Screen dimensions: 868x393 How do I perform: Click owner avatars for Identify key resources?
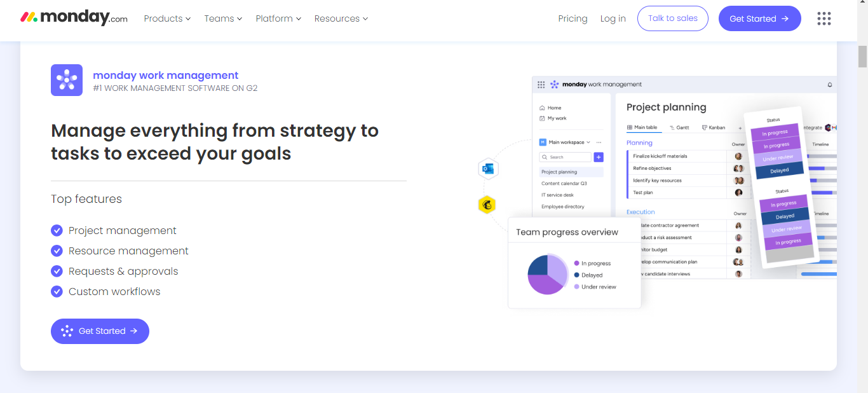coord(738,181)
